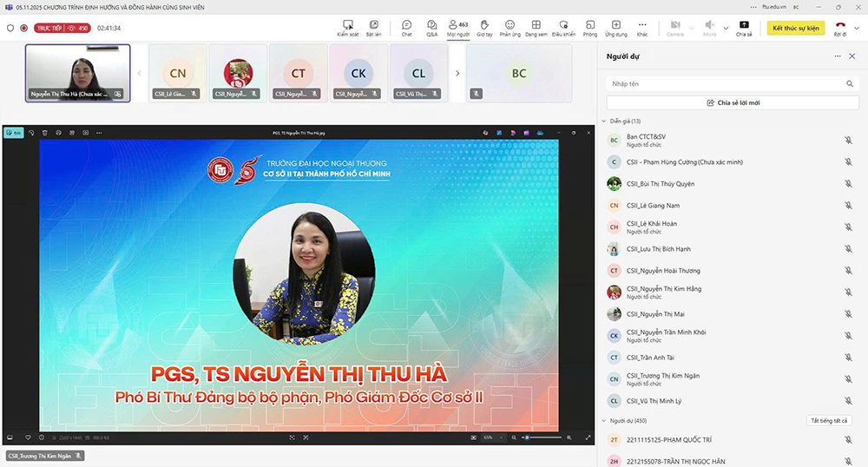Click the Photos zoom slider

[542, 437]
